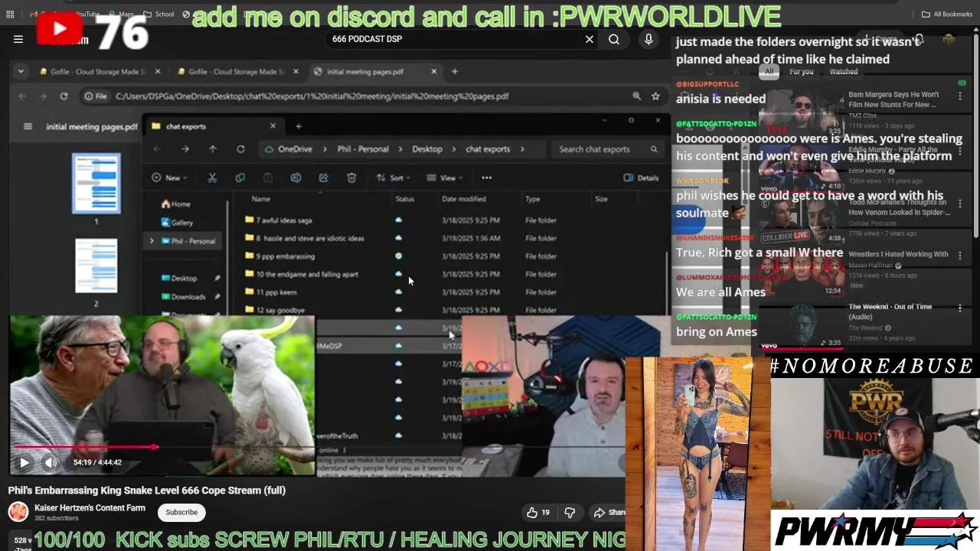Click the Share icon in Explorer toolbar
The image size is (980, 551).
click(323, 178)
